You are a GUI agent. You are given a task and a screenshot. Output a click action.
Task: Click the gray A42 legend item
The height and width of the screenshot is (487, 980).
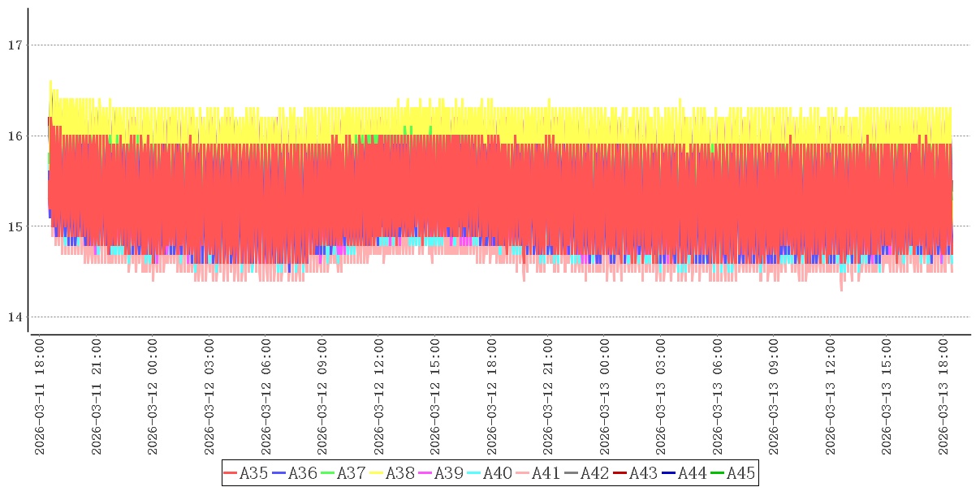tap(594, 473)
